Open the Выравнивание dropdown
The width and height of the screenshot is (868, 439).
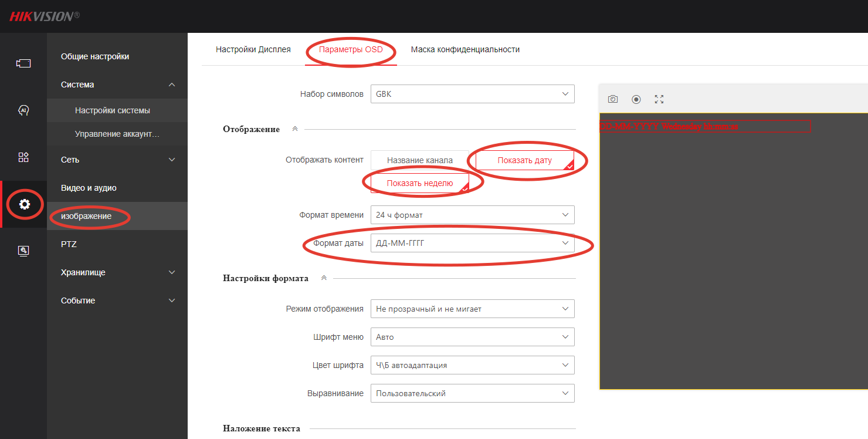473,393
